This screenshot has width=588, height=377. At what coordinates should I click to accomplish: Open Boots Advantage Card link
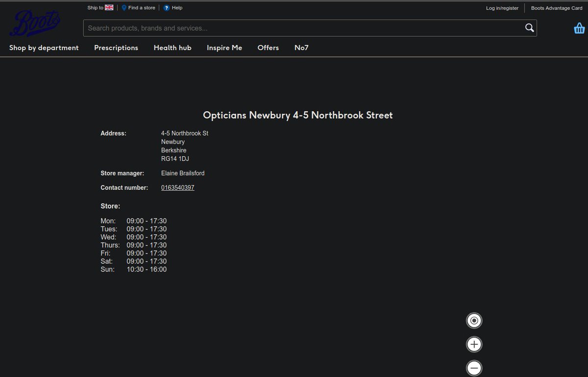coord(557,8)
